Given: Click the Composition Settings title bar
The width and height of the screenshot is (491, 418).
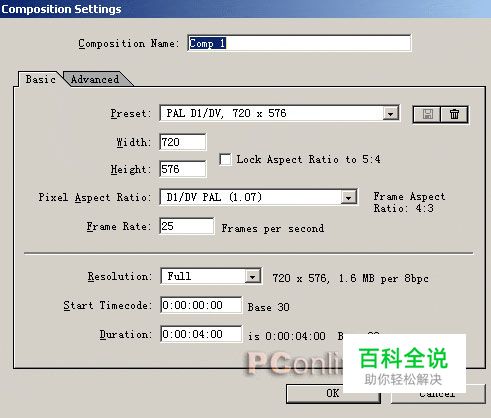Looking at the screenshot, I should click(245, 9).
